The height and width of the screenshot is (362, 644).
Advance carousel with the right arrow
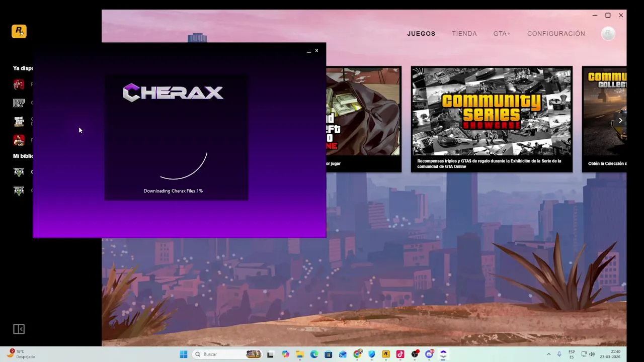620,121
